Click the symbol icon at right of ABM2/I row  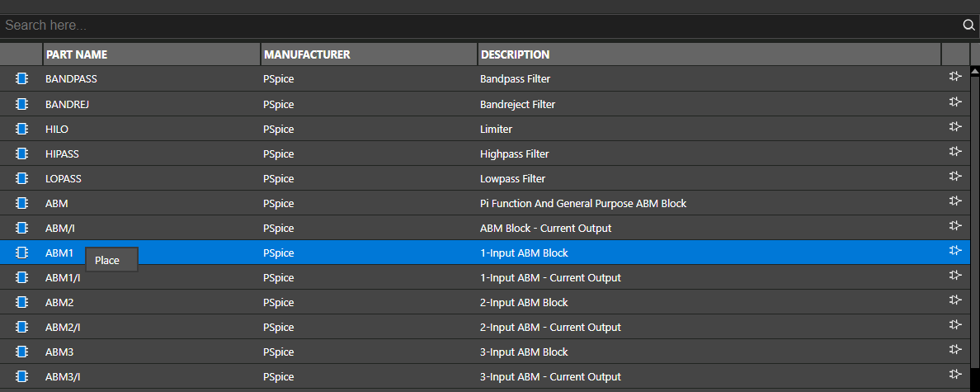point(955,324)
